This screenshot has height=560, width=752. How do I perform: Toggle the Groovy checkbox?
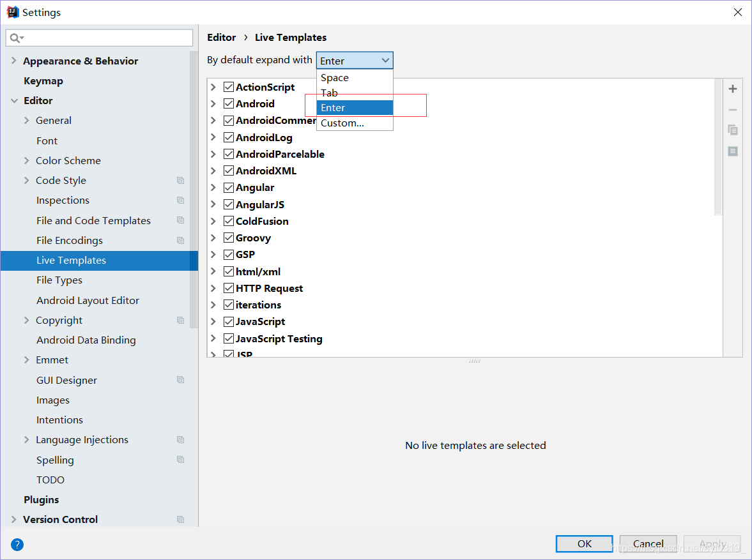click(x=229, y=238)
